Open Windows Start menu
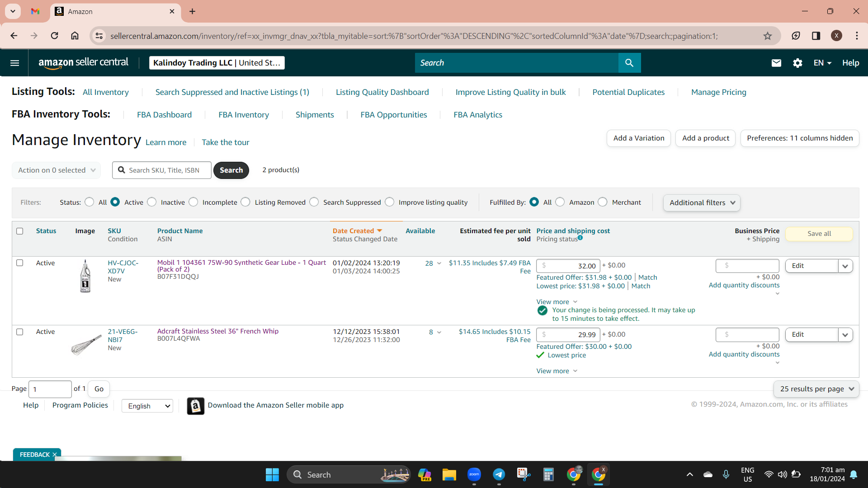The image size is (868, 488). click(x=272, y=474)
